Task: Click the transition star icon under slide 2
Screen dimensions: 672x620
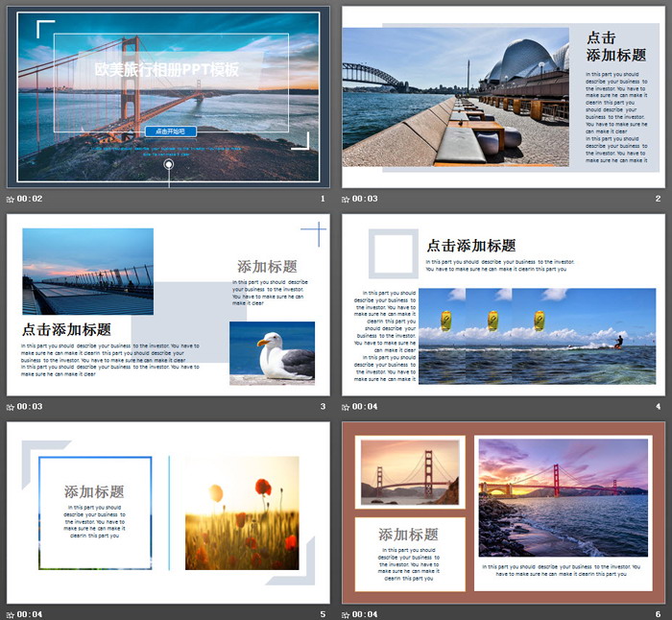Action: 347,199
